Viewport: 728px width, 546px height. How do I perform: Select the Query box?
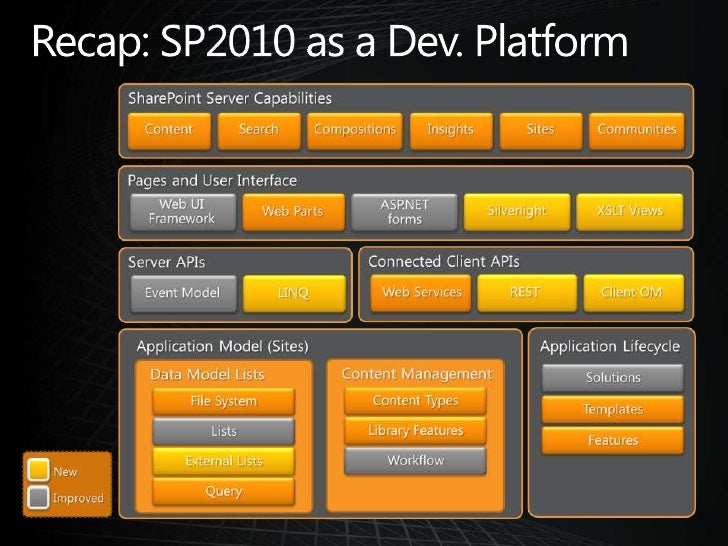coord(223,492)
